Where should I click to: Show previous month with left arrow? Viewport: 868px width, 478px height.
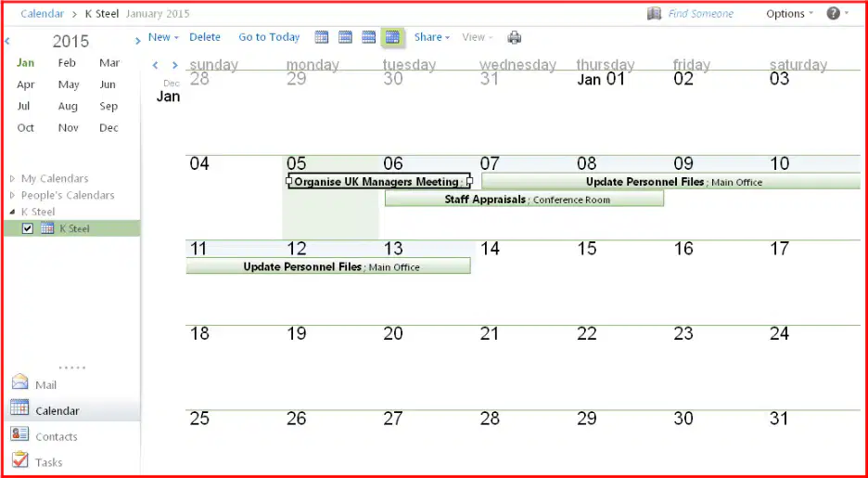156,65
